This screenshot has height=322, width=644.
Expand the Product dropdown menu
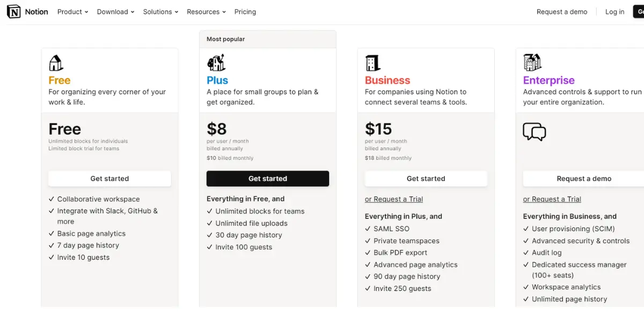(x=72, y=12)
